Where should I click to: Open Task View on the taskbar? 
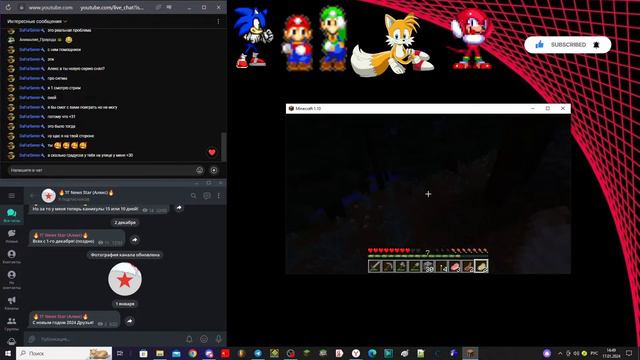pyautogui.click(x=120, y=353)
